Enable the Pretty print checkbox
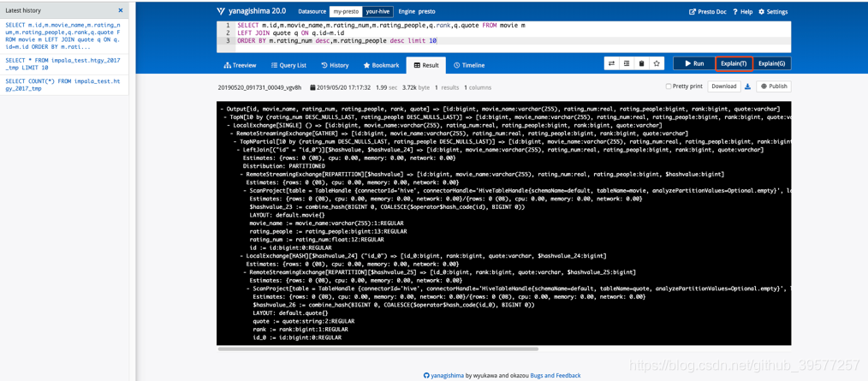This screenshot has height=381, width=868. (669, 87)
